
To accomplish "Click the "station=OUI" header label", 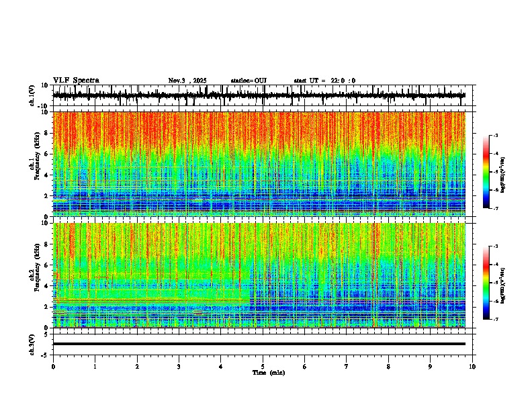I will tap(249, 81).
